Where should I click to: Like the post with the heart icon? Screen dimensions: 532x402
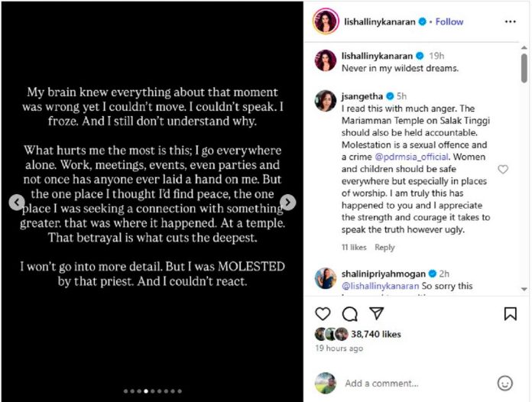click(x=323, y=313)
